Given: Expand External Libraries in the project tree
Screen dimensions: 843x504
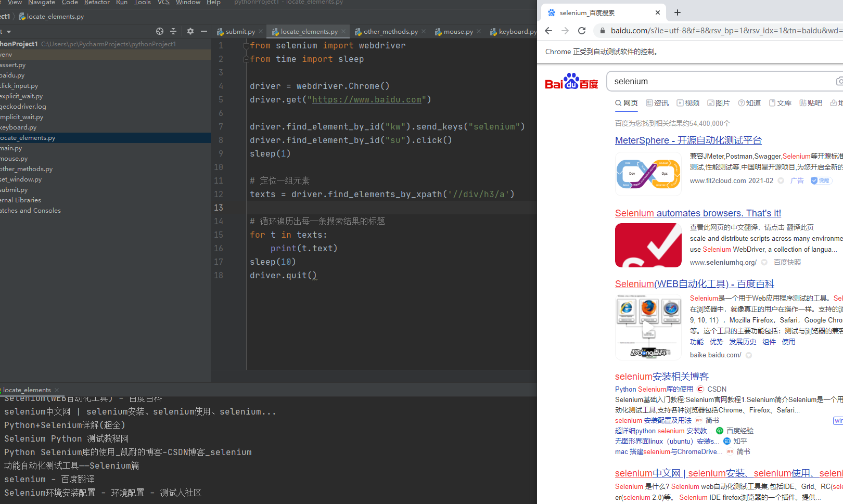Looking at the screenshot, I should (21, 200).
